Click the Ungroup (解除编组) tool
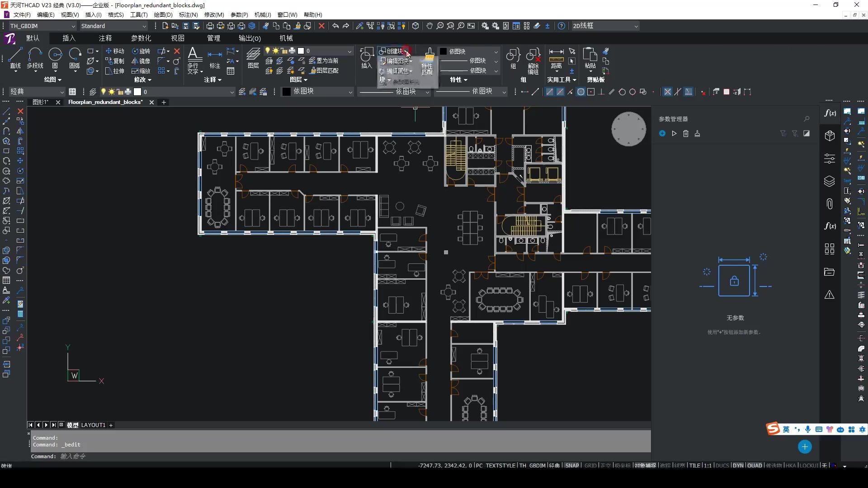 pyautogui.click(x=533, y=61)
